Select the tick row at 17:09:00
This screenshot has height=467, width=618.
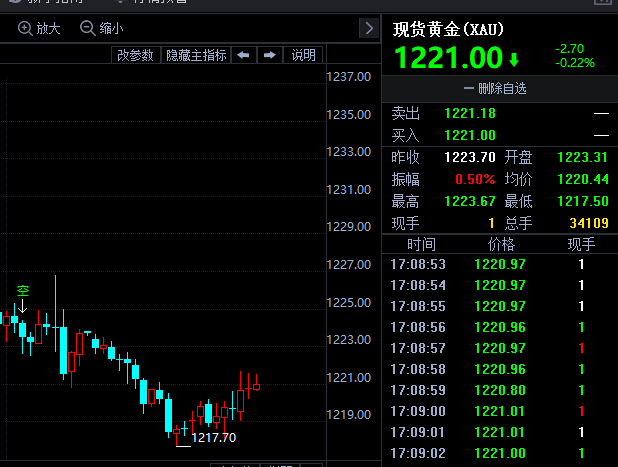click(500, 411)
